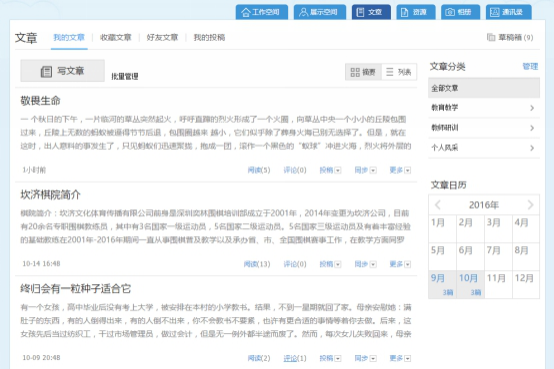Select 7月 in the article calendar
554x369 pixels.
pyautogui.click(x=498, y=257)
